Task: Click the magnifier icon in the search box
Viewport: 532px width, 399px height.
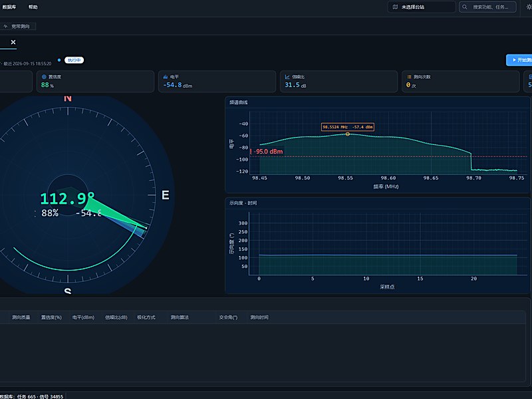Action: click(465, 7)
